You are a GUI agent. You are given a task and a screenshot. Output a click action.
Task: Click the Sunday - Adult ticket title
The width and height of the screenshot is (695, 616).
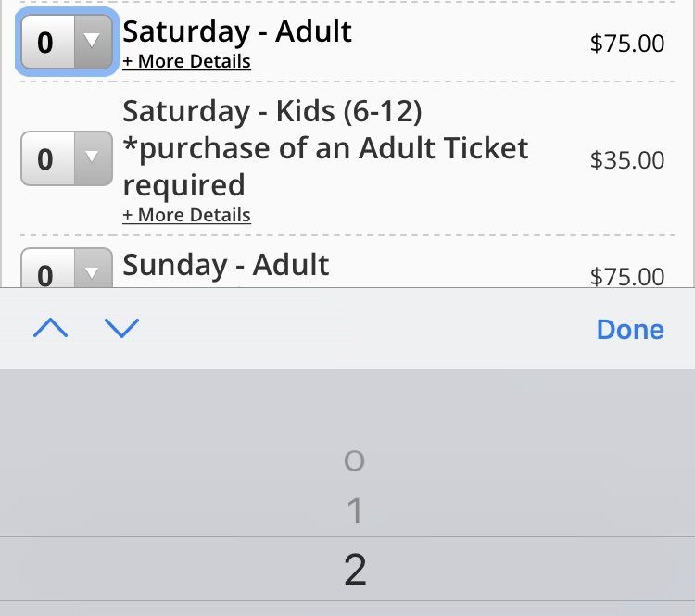[226, 265]
